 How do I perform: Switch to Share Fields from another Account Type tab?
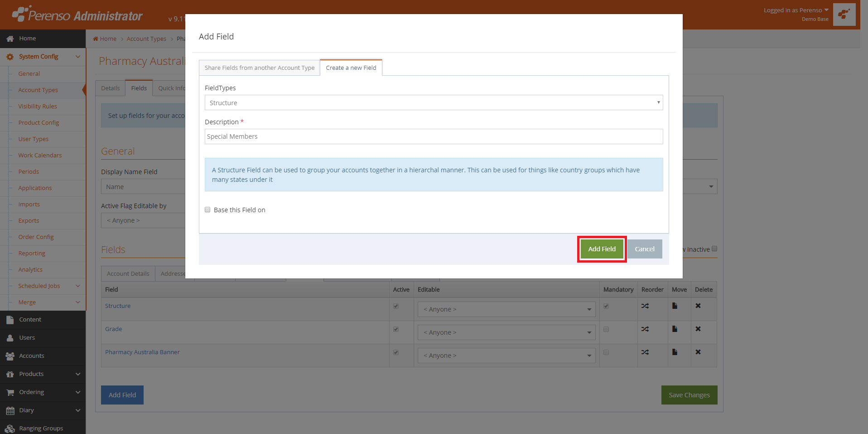(x=260, y=68)
